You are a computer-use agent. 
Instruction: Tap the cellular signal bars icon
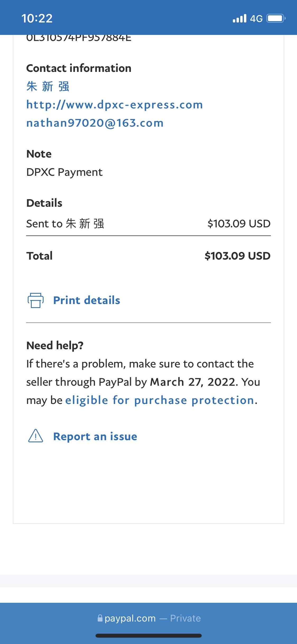(239, 19)
